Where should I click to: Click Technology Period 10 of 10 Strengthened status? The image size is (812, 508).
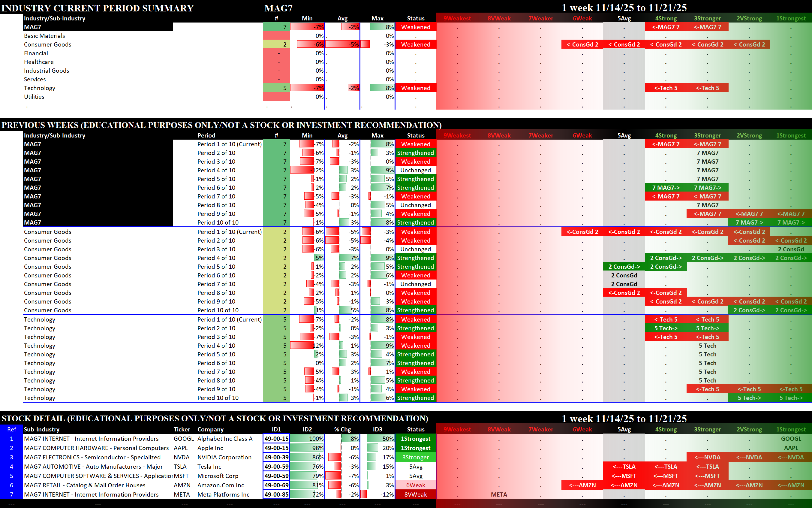coord(415,398)
